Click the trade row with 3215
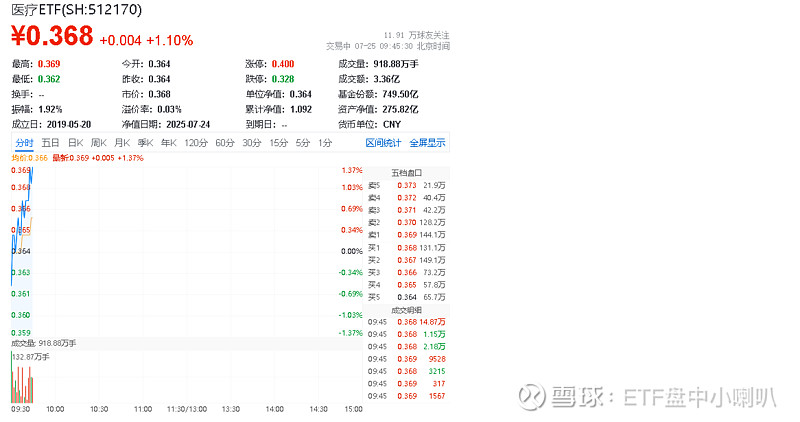 (407, 371)
